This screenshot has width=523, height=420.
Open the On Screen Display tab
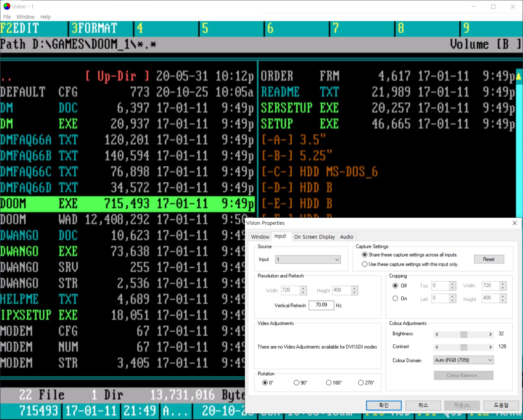coord(314,237)
